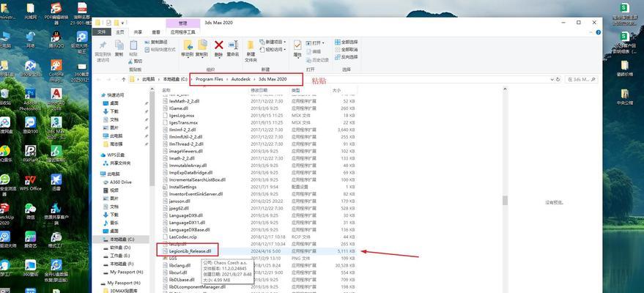Click the Manage contextual tab
644x293 pixels.
pyautogui.click(x=182, y=23)
